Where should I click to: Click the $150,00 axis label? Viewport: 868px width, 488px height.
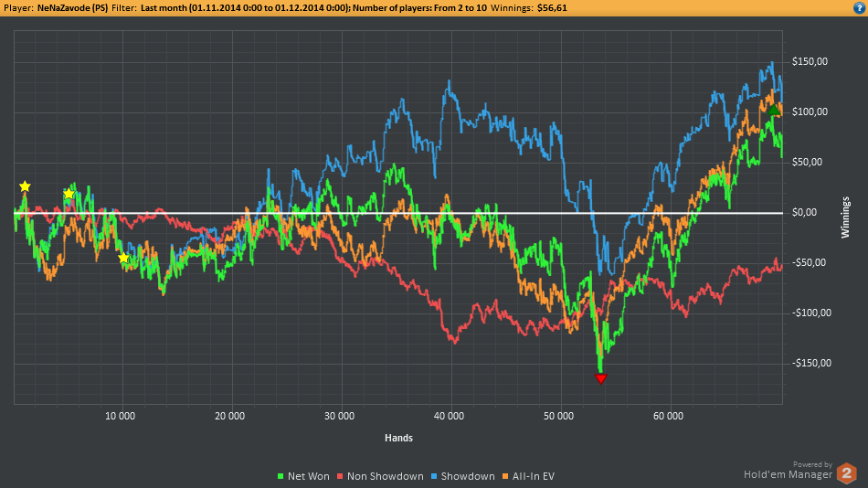810,61
